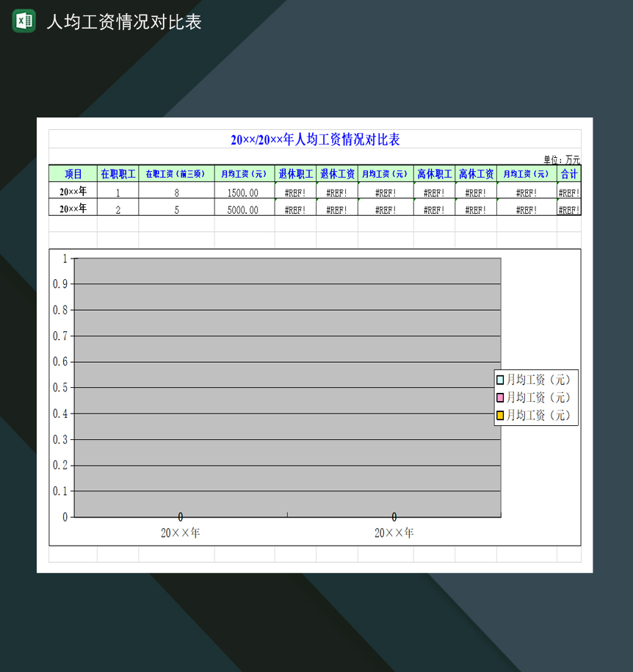Click the first 20××年 row label
Image resolution: width=633 pixels, height=672 pixels.
[71, 192]
